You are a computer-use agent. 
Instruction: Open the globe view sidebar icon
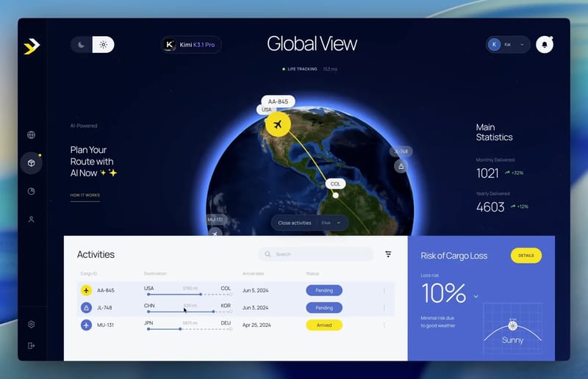(x=31, y=134)
